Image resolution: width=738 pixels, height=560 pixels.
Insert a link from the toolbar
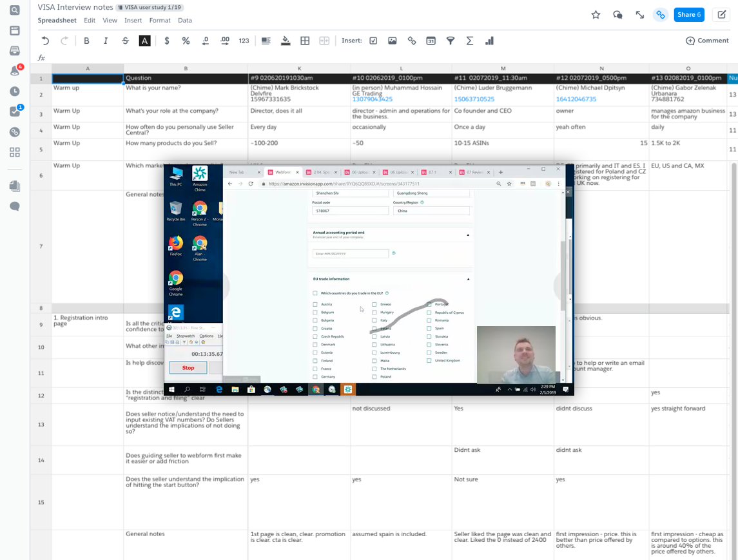[412, 41]
